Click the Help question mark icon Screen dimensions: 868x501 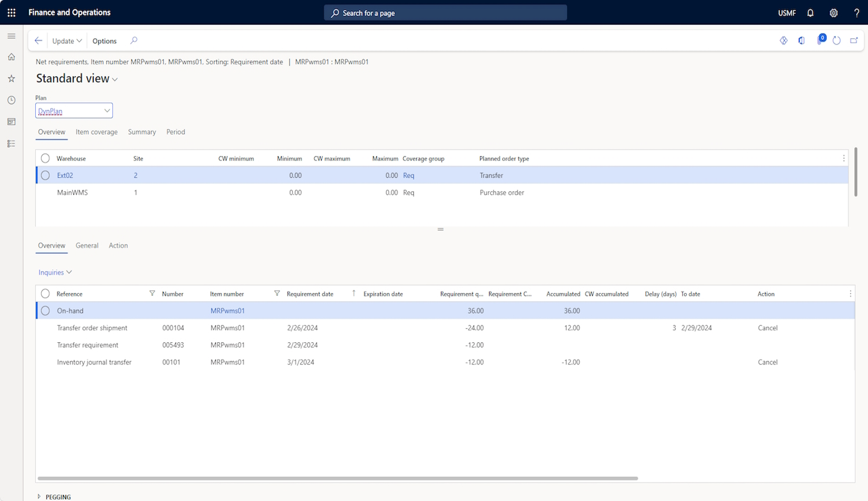[856, 13]
